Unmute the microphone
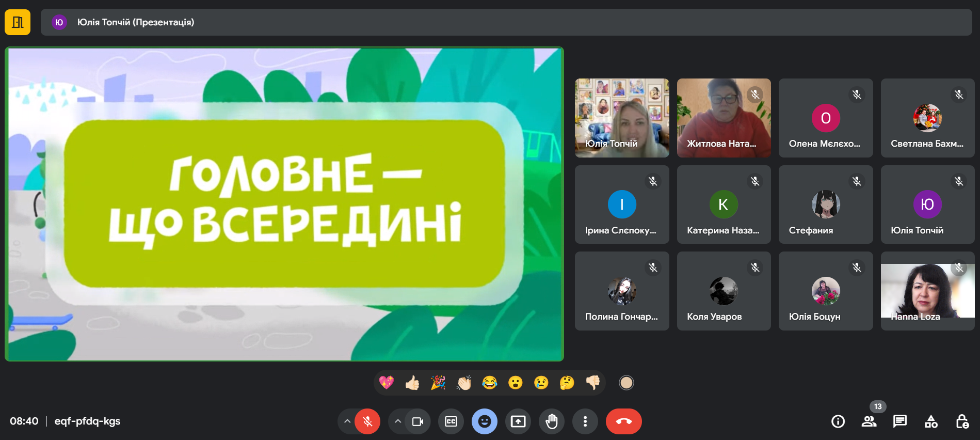The image size is (980, 440). 367,421
